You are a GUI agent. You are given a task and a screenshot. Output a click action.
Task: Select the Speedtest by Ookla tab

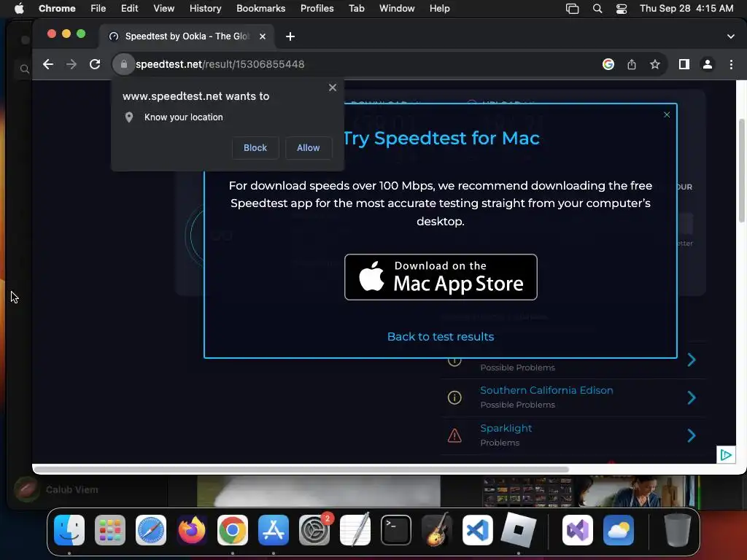tap(187, 36)
